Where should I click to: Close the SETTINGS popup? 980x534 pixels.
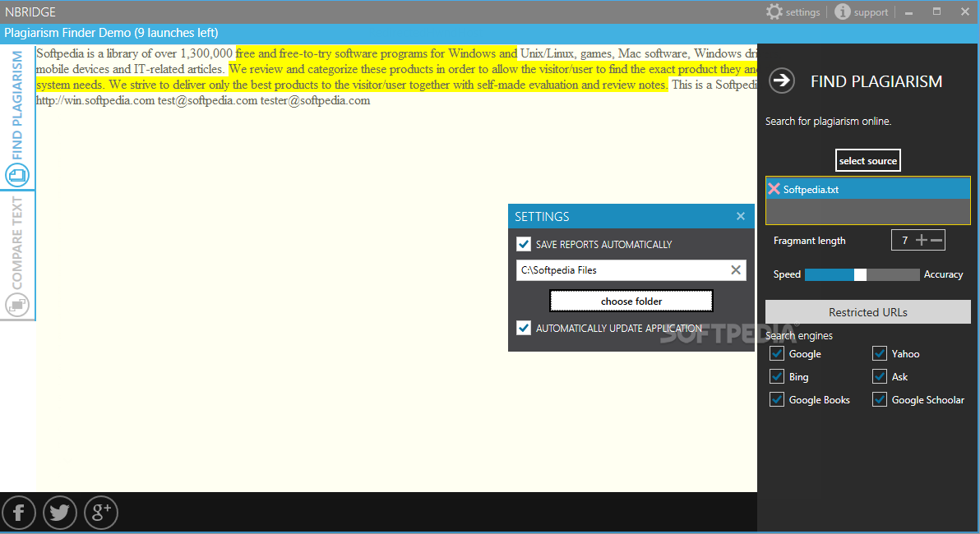(x=741, y=216)
